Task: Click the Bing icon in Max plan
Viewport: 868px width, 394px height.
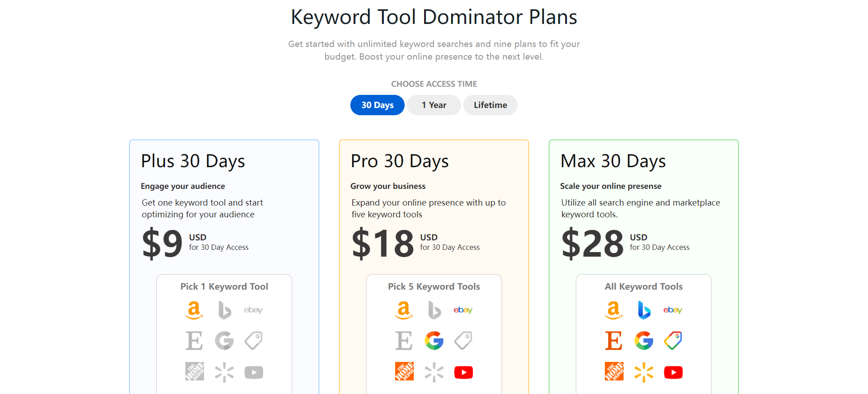Action: pos(644,310)
